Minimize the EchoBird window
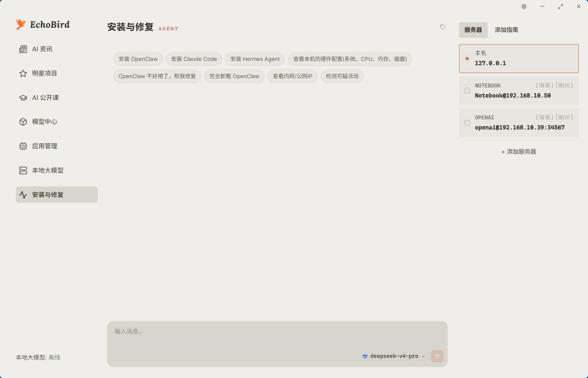The width and height of the screenshot is (588, 378). tap(542, 7)
